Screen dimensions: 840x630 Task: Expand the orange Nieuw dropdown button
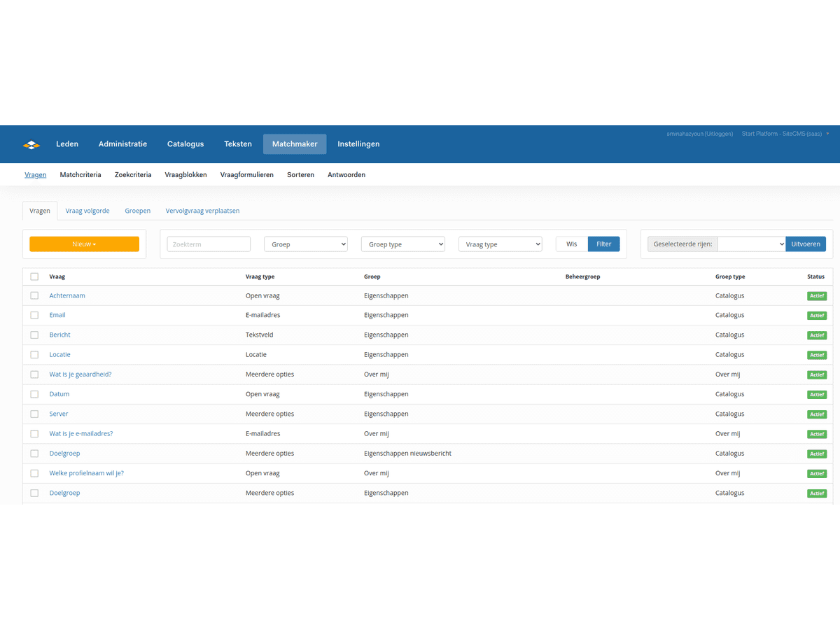tap(84, 244)
